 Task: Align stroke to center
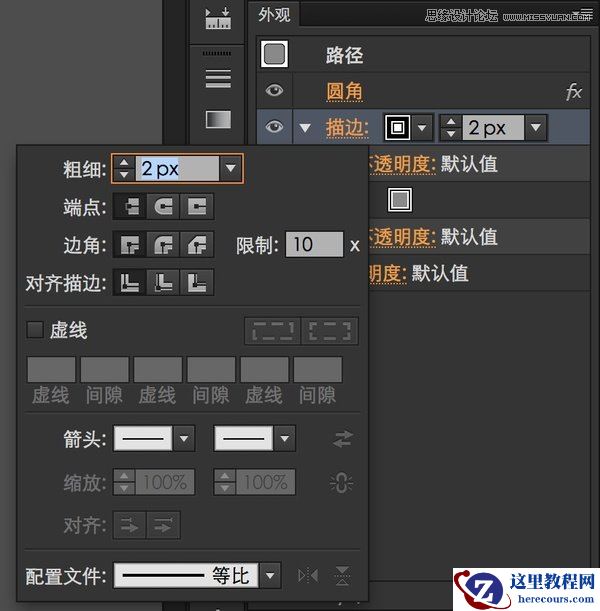pos(130,282)
